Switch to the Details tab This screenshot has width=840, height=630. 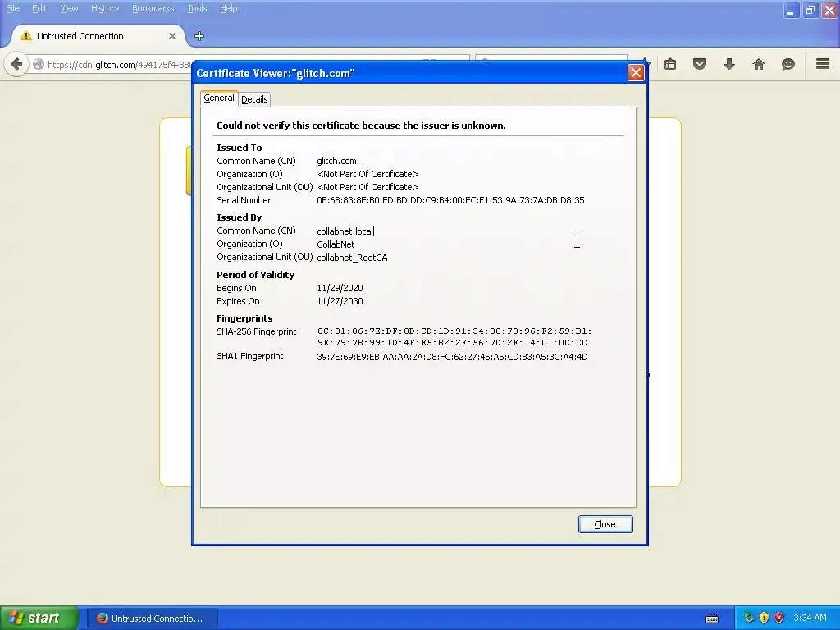click(x=254, y=99)
